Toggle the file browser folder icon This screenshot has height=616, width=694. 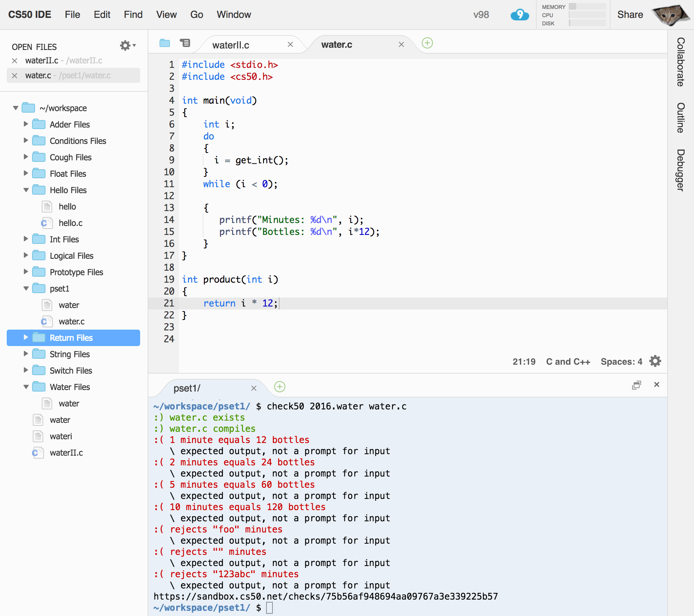coord(165,43)
